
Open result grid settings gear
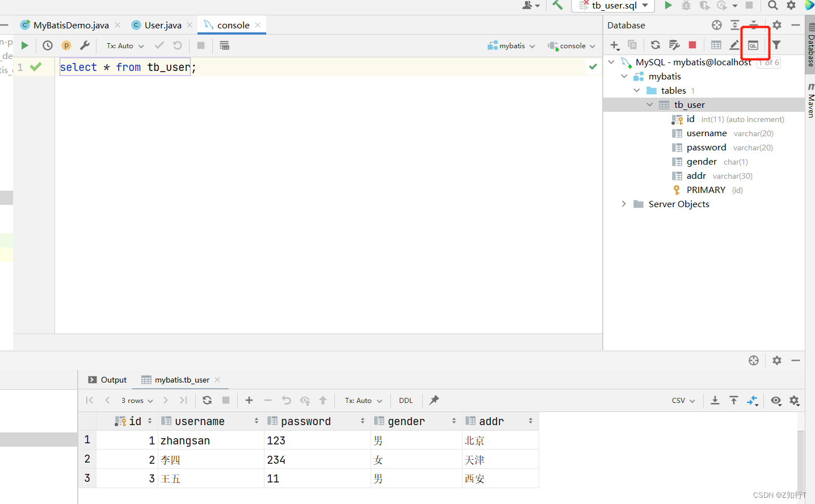(795, 400)
